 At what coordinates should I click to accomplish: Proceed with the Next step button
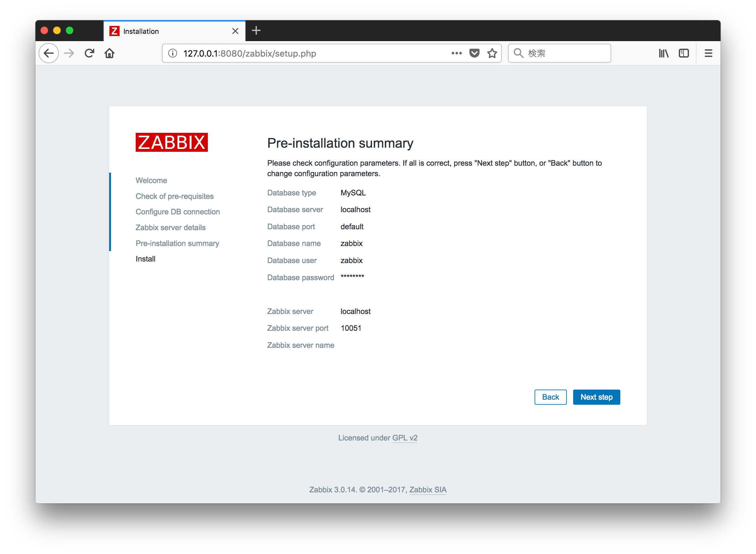point(596,397)
